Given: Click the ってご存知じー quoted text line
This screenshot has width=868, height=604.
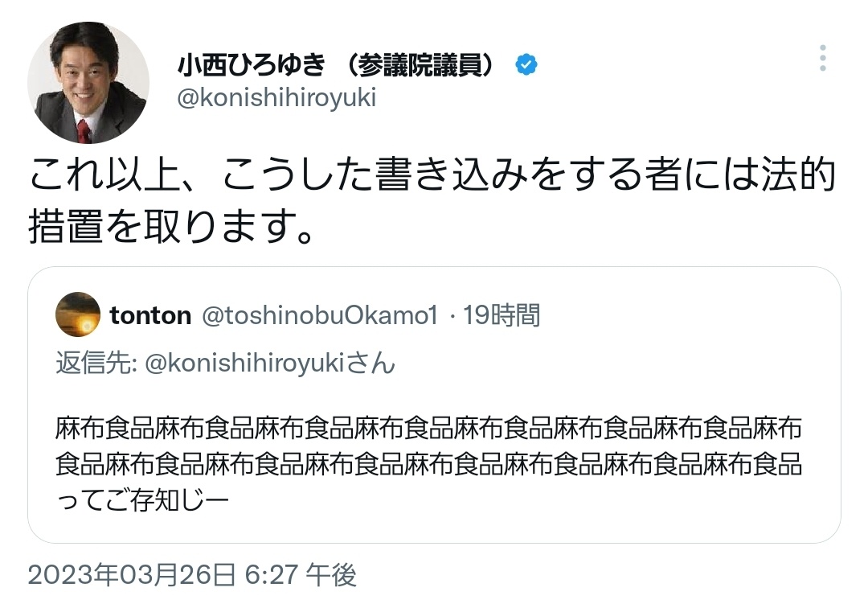Looking at the screenshot, I should (142, 500).
